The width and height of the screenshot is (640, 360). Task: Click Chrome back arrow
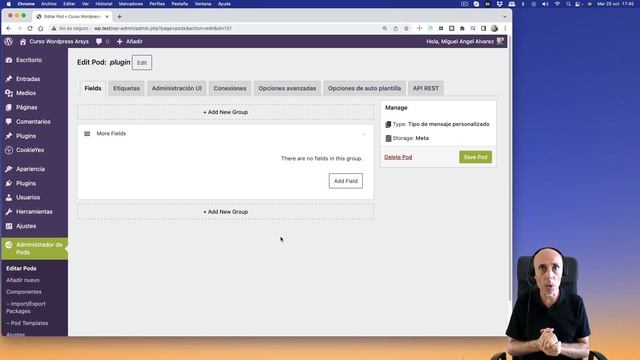click(x=9, y=29)
